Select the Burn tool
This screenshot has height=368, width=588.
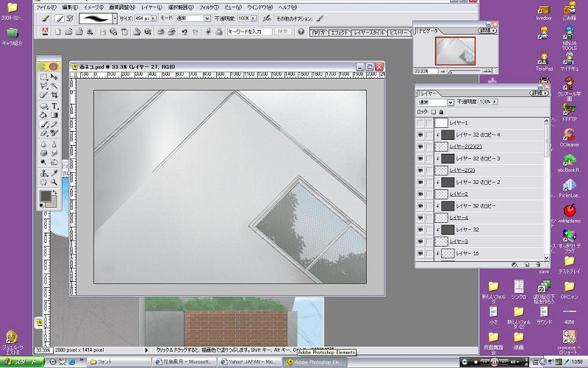point(54,162)
